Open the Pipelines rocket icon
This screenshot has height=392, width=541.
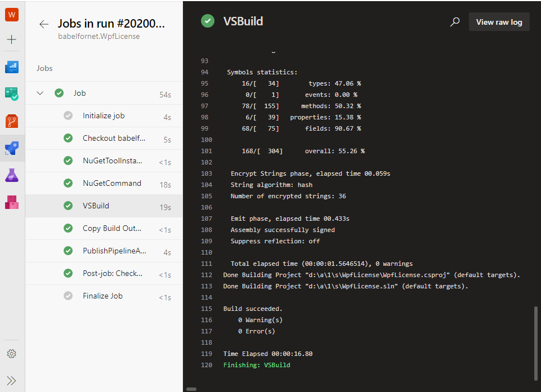pos(12,148)
